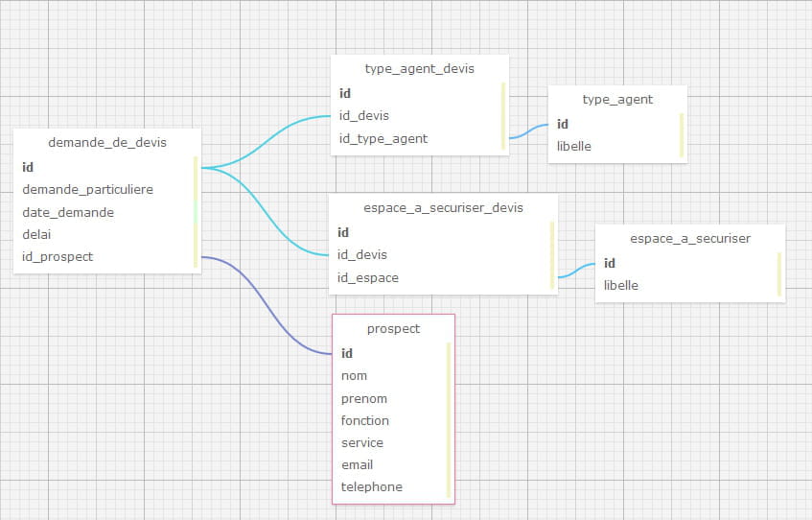Select the demande_de_devis table title
Viewport: 812px width, 520px height.
click(107, 143)
